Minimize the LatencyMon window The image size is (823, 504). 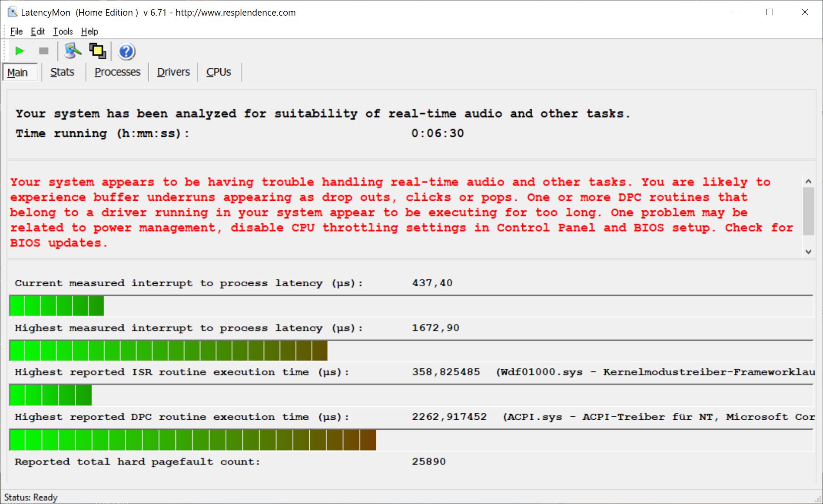[x=735, y=12]
